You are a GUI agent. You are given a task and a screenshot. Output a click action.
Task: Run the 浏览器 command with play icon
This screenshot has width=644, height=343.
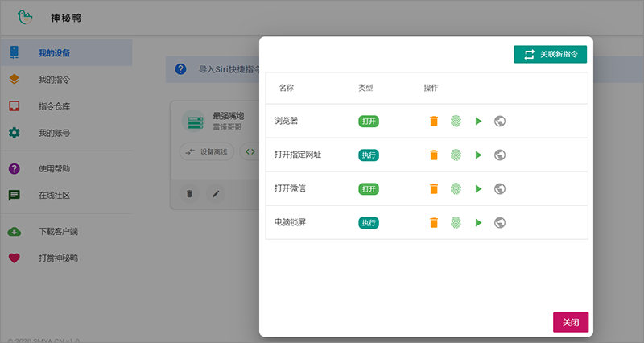[478, 122]
